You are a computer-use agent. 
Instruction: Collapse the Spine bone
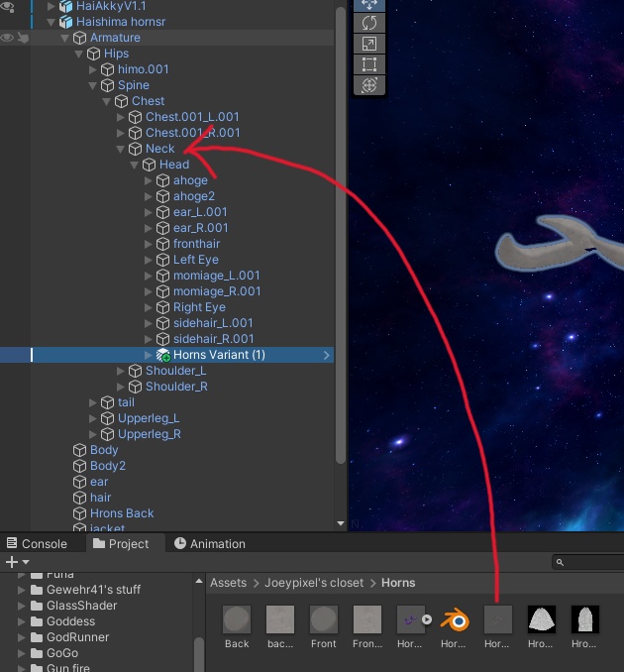(92, 85)
